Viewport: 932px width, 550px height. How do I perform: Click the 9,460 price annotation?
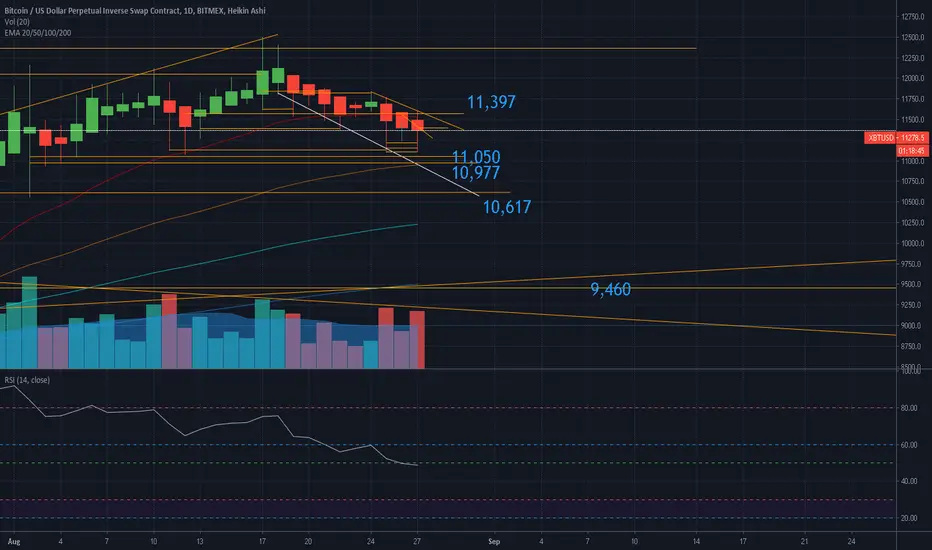tap(610, 290)
